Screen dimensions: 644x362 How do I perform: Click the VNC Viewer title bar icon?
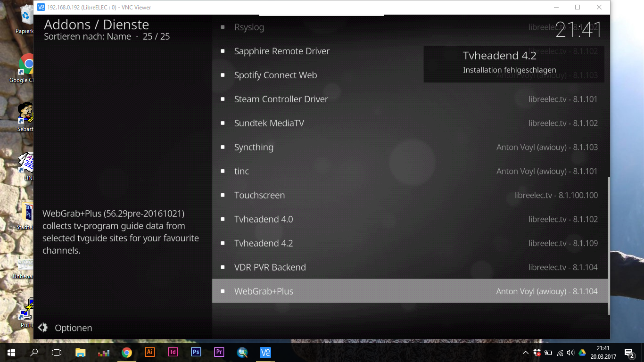(41, 7)
